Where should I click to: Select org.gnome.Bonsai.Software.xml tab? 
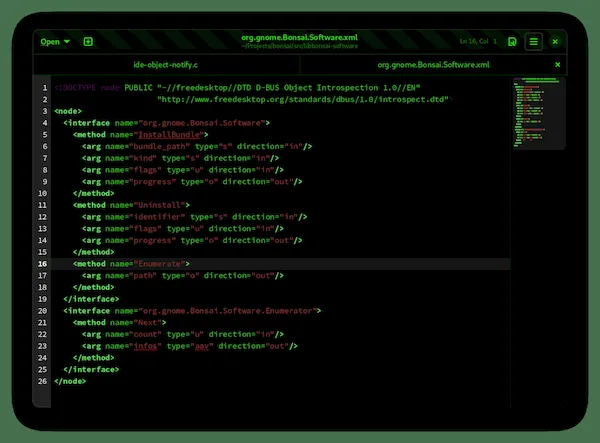433,65
